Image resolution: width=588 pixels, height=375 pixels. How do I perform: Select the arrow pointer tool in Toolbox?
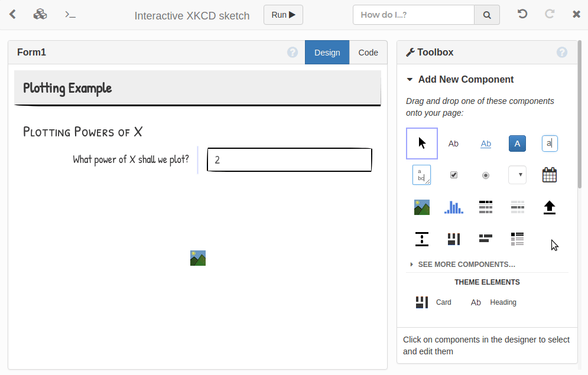[x=421, y=143]
